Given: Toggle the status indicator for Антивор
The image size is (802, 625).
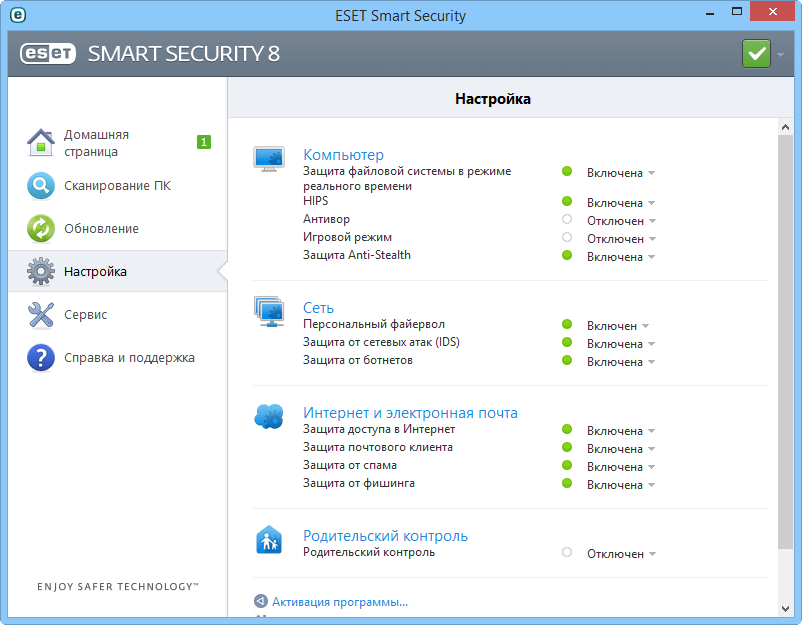Looking at the screenshot, I should coord(567,220).
